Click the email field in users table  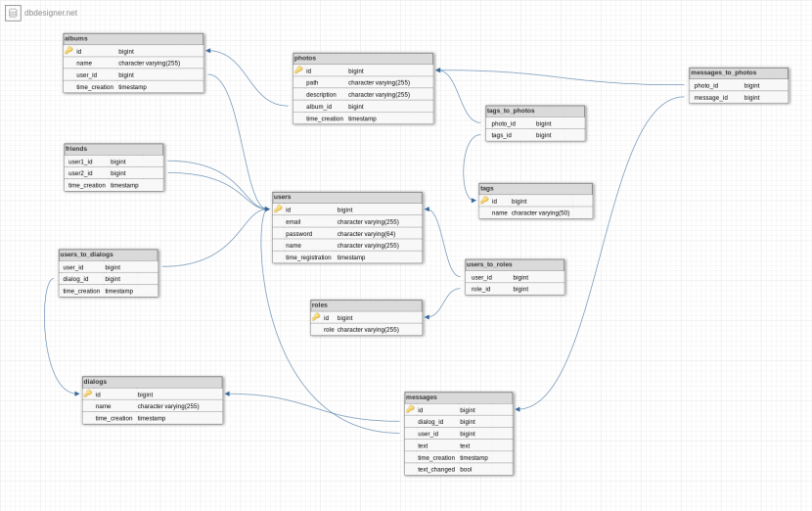[293, 222]
